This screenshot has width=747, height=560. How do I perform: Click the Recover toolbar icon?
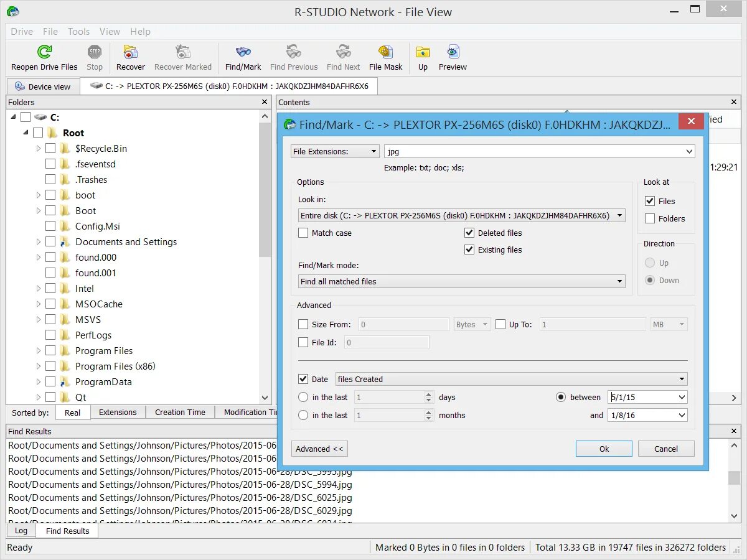tap(131, 52)
